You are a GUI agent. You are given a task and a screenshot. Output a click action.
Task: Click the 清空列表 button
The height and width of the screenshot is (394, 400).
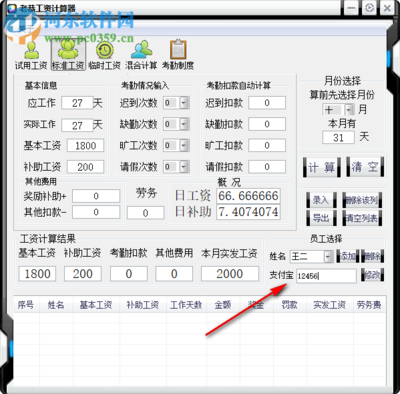coord(362,218)
